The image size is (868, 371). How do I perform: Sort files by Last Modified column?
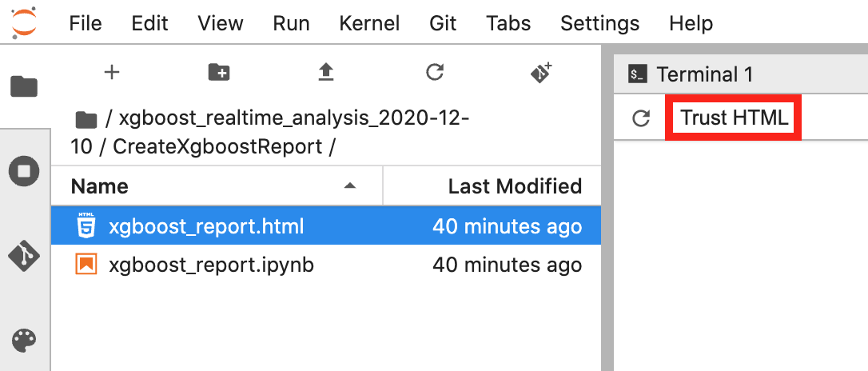[514, 186]
